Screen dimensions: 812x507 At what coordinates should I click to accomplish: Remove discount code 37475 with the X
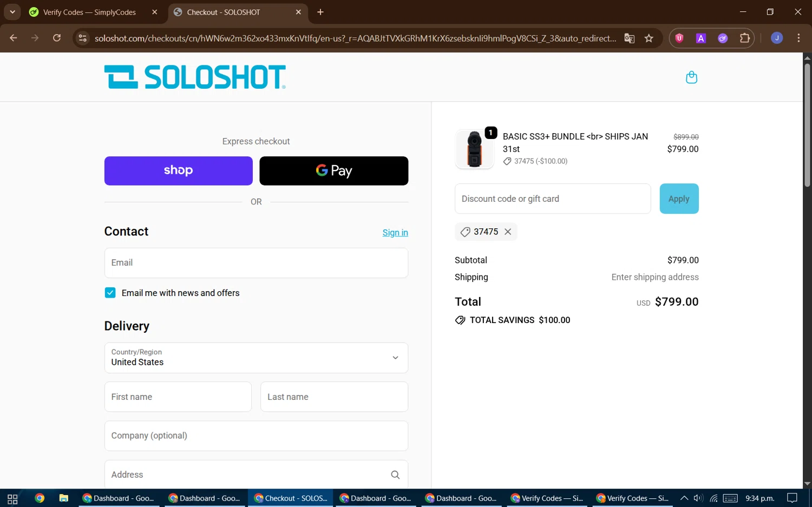(508, 232)
